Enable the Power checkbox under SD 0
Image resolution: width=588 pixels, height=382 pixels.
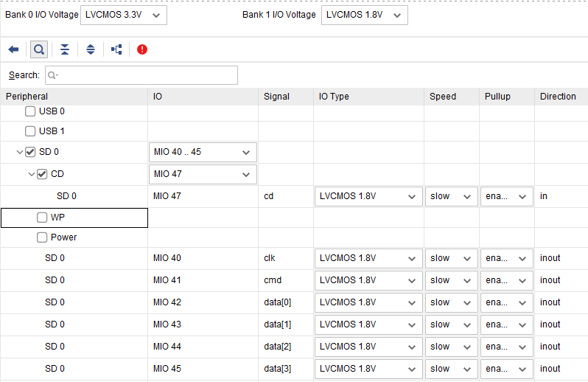42,237
